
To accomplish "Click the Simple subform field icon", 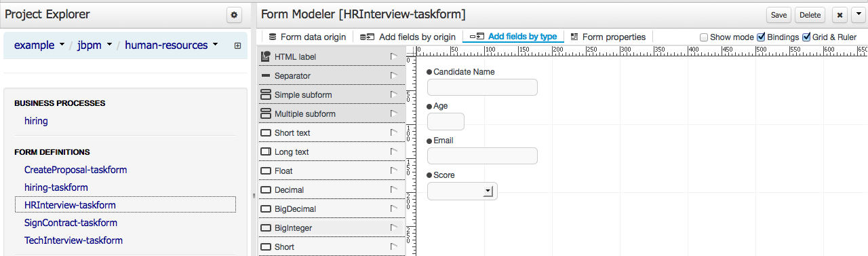I will coord(266,94).
